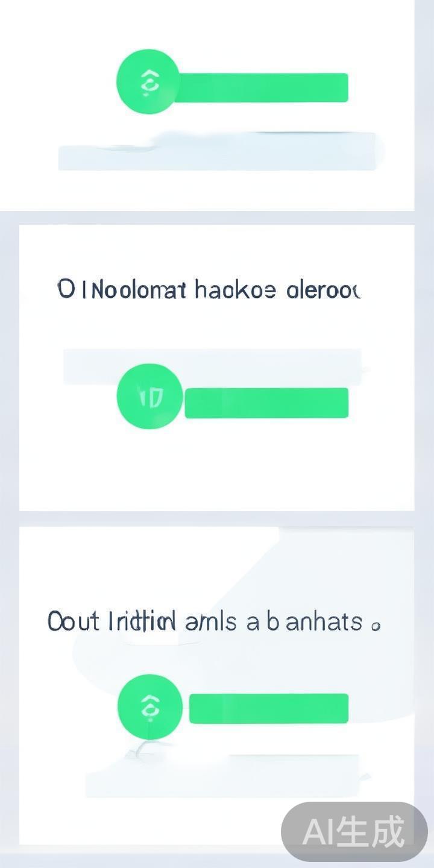Tap the green signal icon in the bottom card

coord(149,706)
